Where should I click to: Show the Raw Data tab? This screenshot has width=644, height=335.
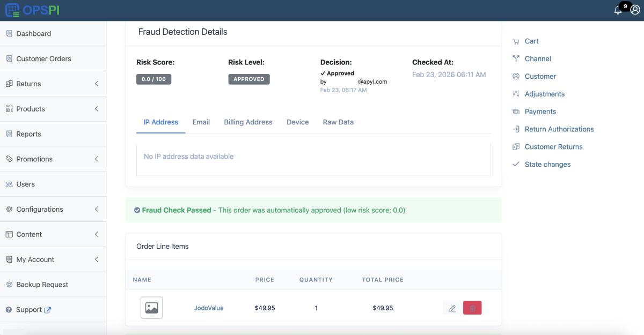[x=338, y=122]
